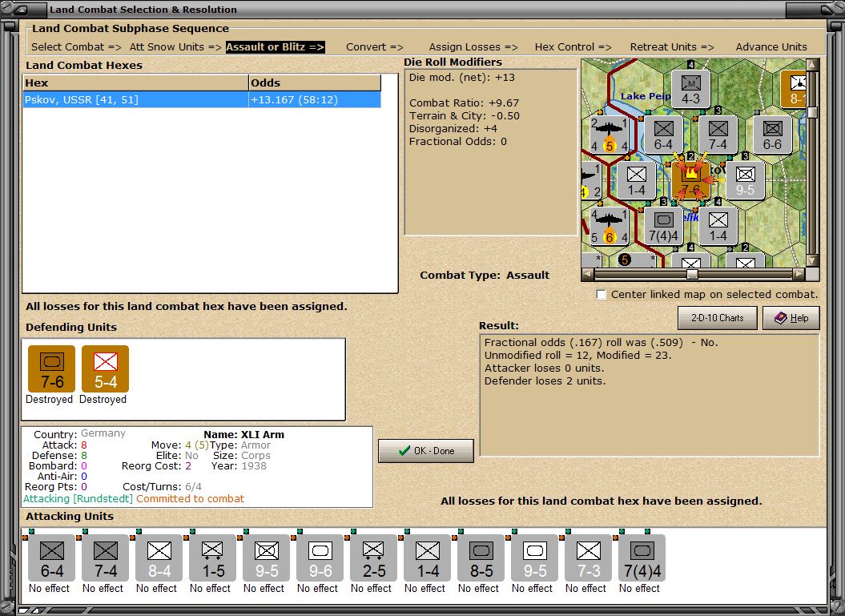Screen dimensions: 845x616
Task: Click the Select Combat subphase step
Action: point(76,47)
